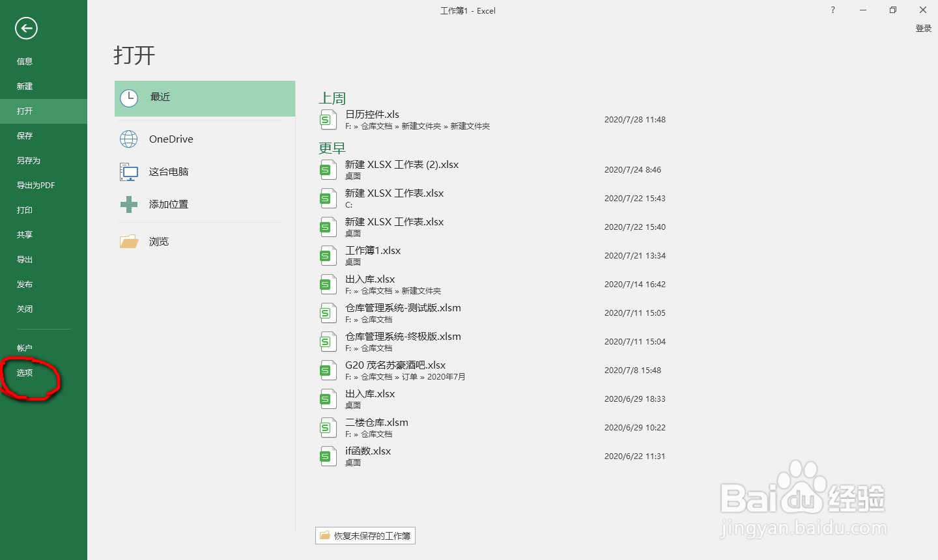Click 恢复未保存的工作簿 button
The width and height of the screenshot is (938, 560).
click(365, 536)
